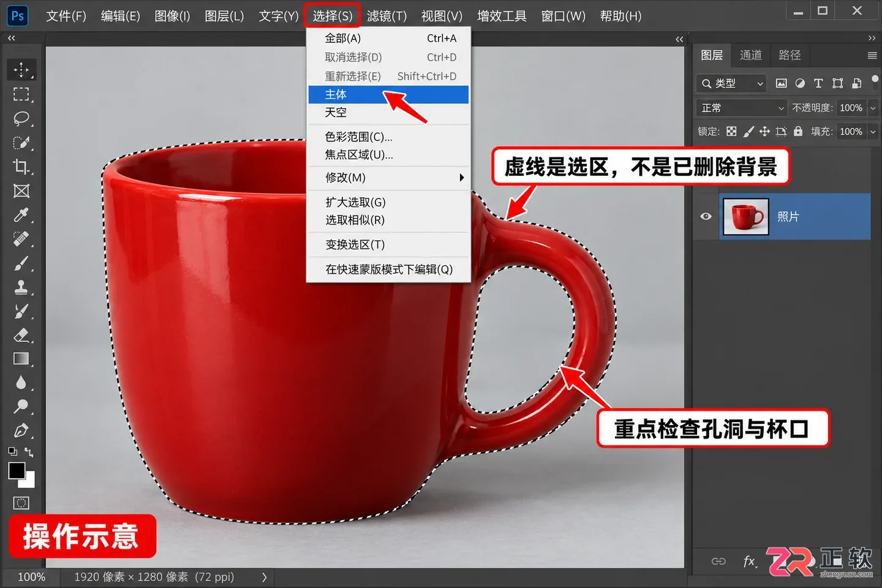The width and height of the screenshot is (882, 588).
Task: Toggle lock image pixels brush icon
Action: pos(748,131)
